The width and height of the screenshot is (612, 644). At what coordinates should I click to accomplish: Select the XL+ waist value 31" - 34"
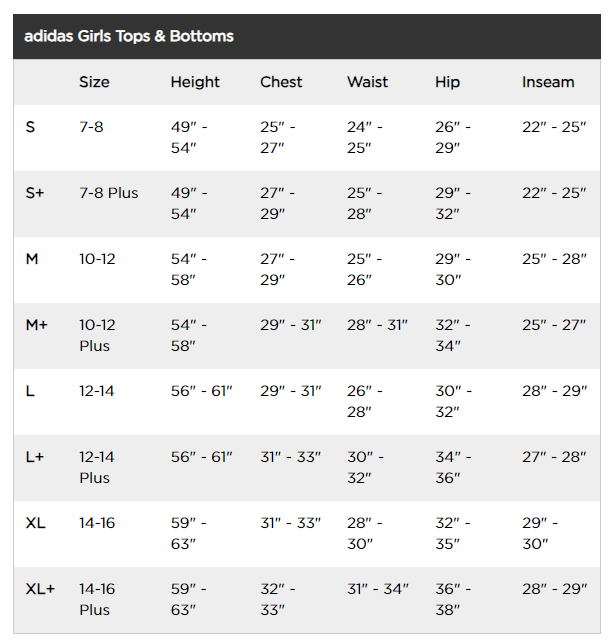coord(378,589)
